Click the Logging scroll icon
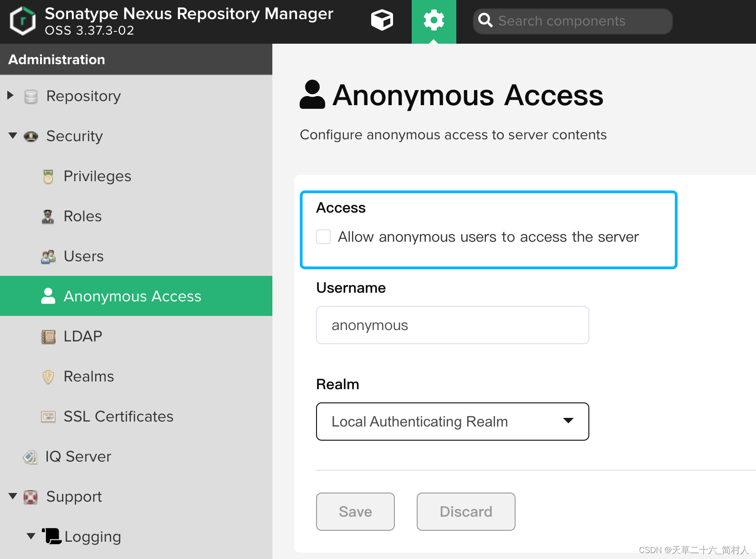 (x=52, y=536)
